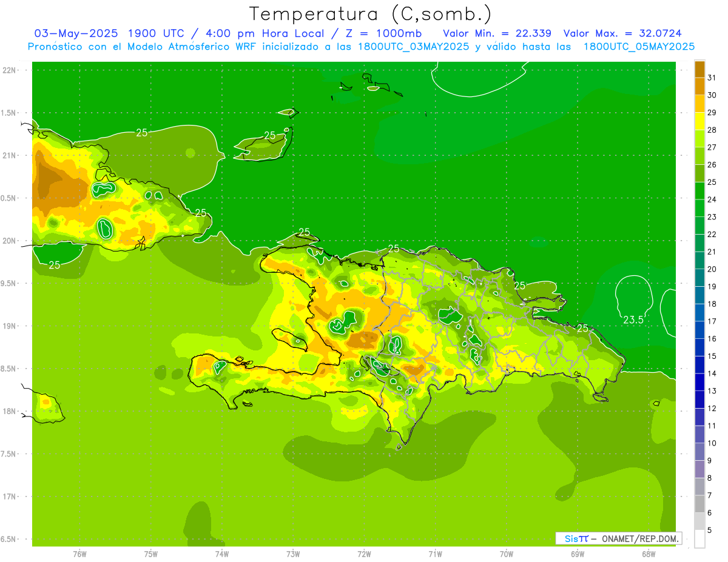Click the brown legend swatch above 31
The image size is (728, 562).
699,69
